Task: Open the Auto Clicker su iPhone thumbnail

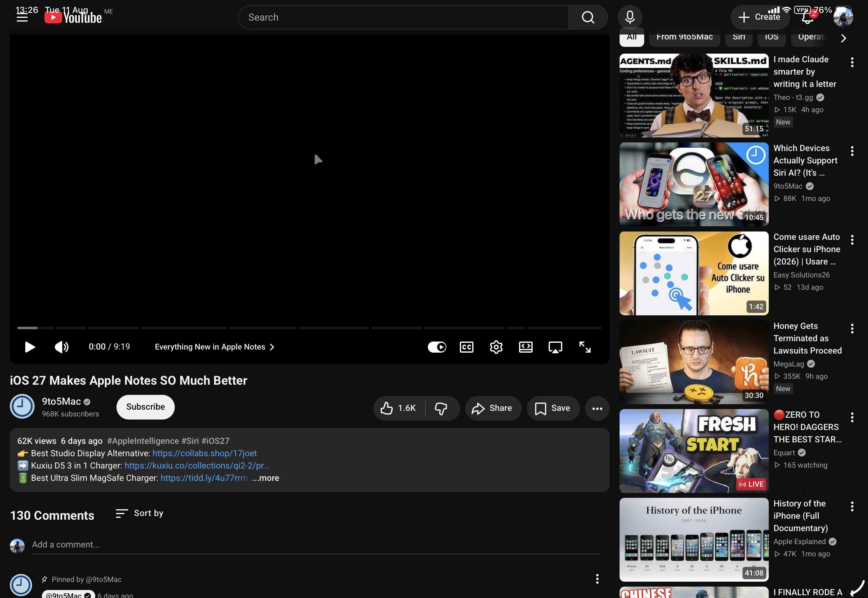Action: coord(694,273)
